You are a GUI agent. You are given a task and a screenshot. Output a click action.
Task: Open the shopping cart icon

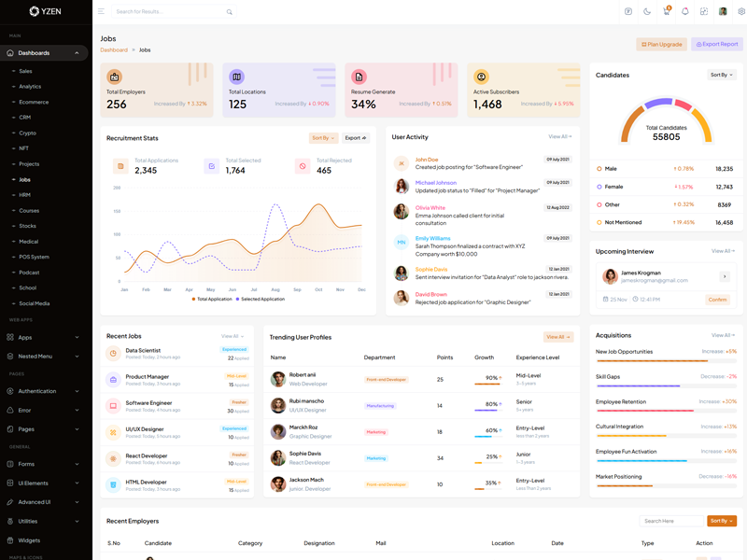coord(667,12)
